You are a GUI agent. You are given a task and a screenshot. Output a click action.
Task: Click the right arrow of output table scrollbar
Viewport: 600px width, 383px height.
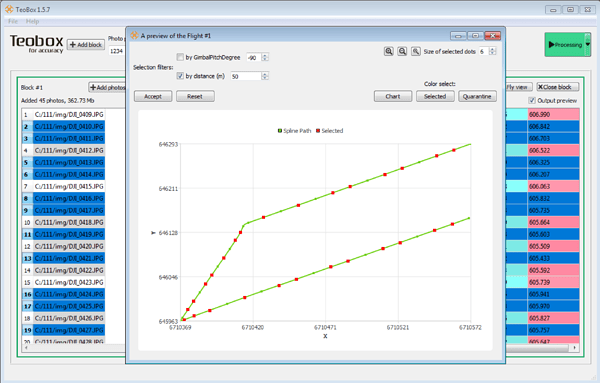tap(575, 348)
